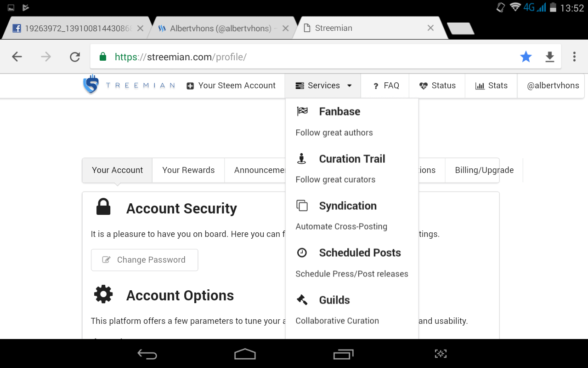Close the Facebook 19263972 tab

point(140,28)
